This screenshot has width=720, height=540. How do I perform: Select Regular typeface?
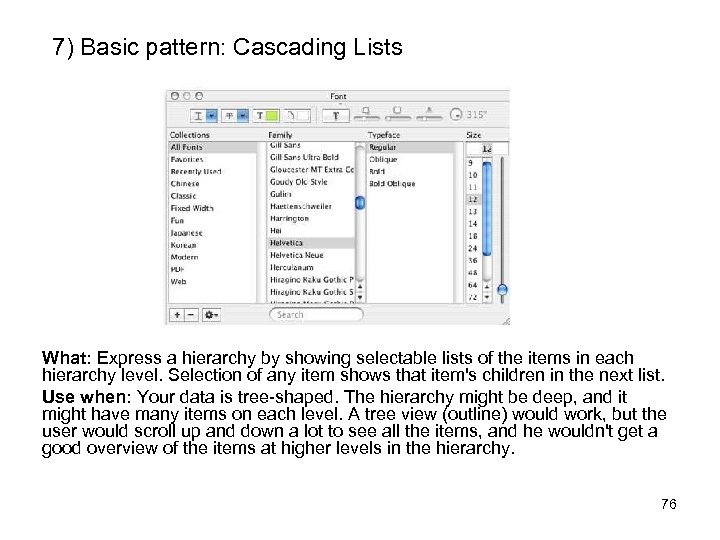(x=411, y=147)
